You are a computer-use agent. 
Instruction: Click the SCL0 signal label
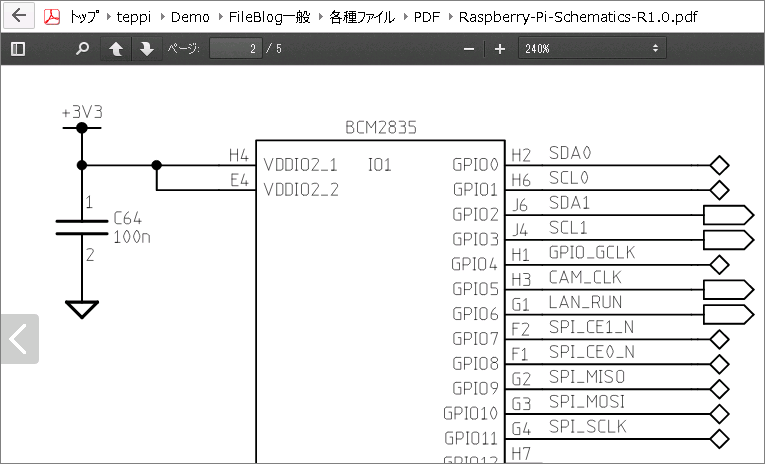(569, 178)
